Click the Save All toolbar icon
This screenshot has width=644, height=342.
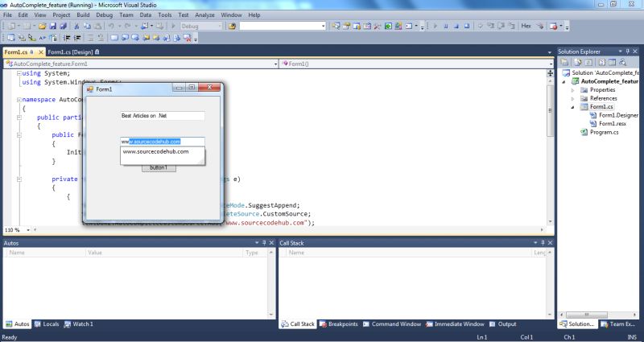pos(64,26)
